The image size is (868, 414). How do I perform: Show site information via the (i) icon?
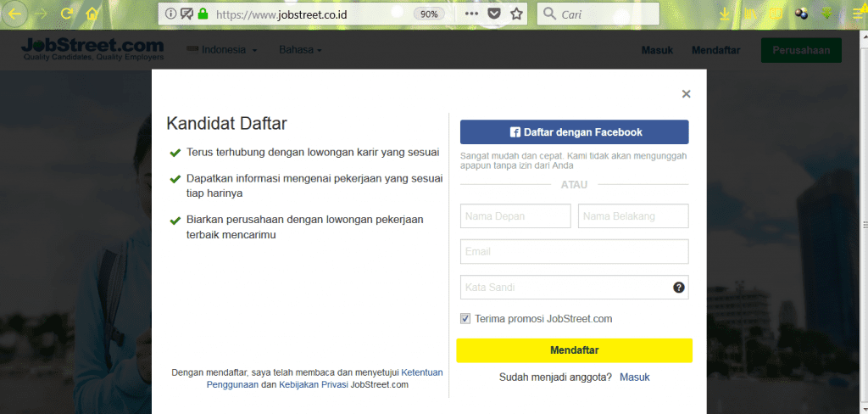tap(170, 14)
